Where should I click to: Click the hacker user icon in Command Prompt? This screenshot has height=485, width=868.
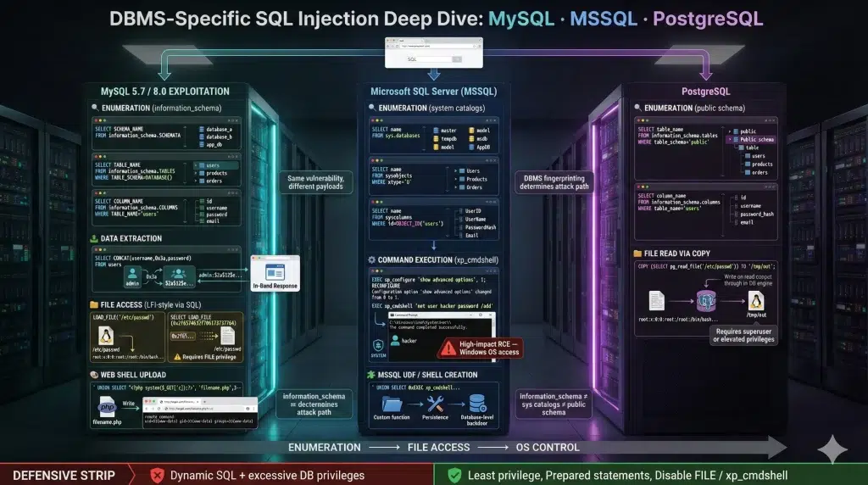pos(395,341)
